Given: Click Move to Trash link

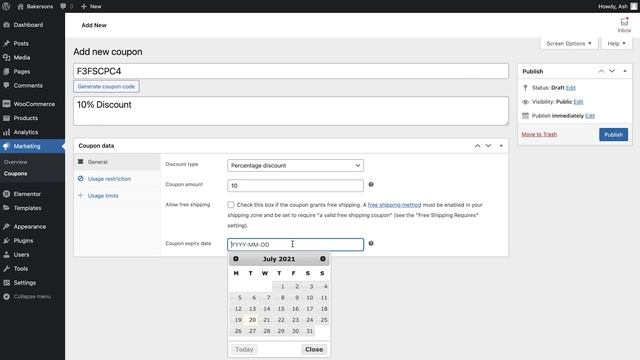Looking at the screenshot, I should click(539, 134).
